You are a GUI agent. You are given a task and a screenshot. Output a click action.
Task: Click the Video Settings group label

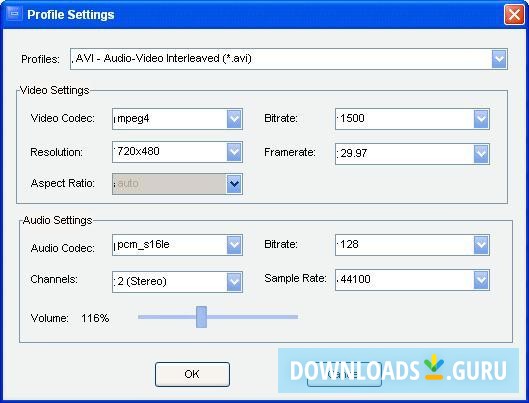point(55,90)
